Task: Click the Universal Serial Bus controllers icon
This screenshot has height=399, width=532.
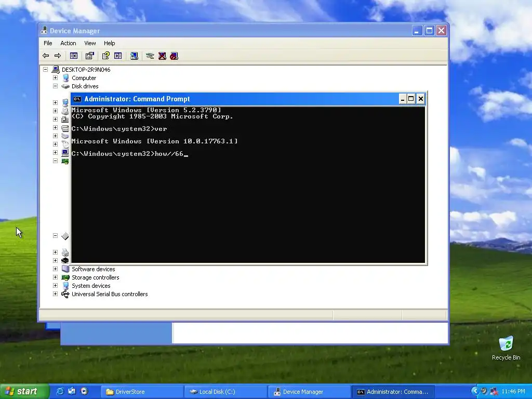Action: pyautogui.click(x=65, y=294)
